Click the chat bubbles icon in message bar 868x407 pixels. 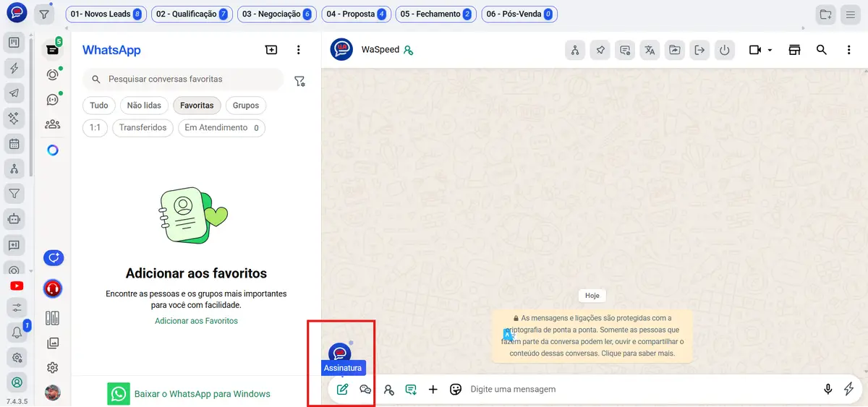pos(365,389)
